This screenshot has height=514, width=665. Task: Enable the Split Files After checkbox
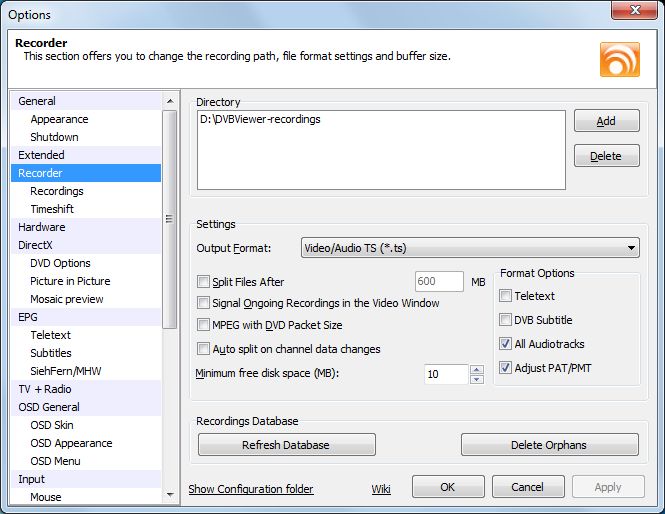point(205,282)
